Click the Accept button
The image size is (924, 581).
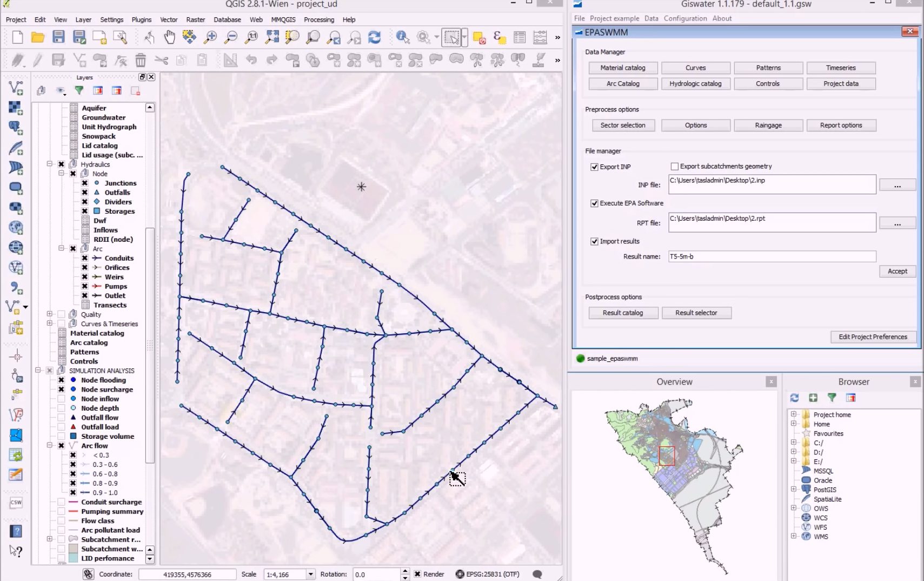[898, 271]
